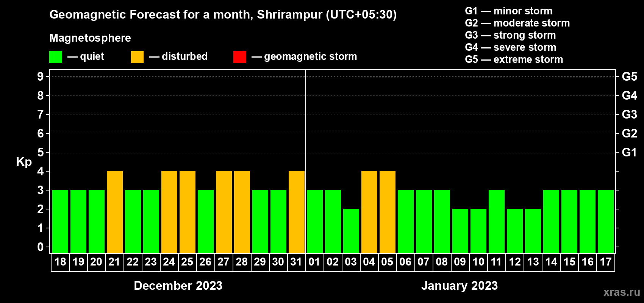Click the Kp axis label
Screen dimensions: 644x303
click(24, 162)
